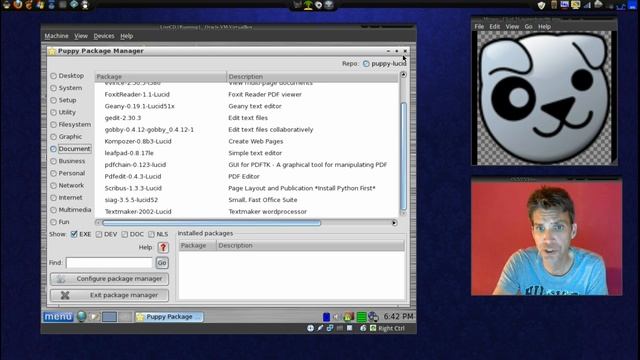640x360 pixels.
Task: Select the Utility category radio button
Action: 53,112
